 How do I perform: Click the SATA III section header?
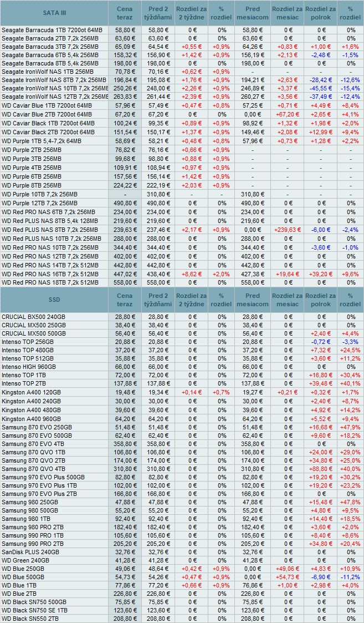point(54,13)
